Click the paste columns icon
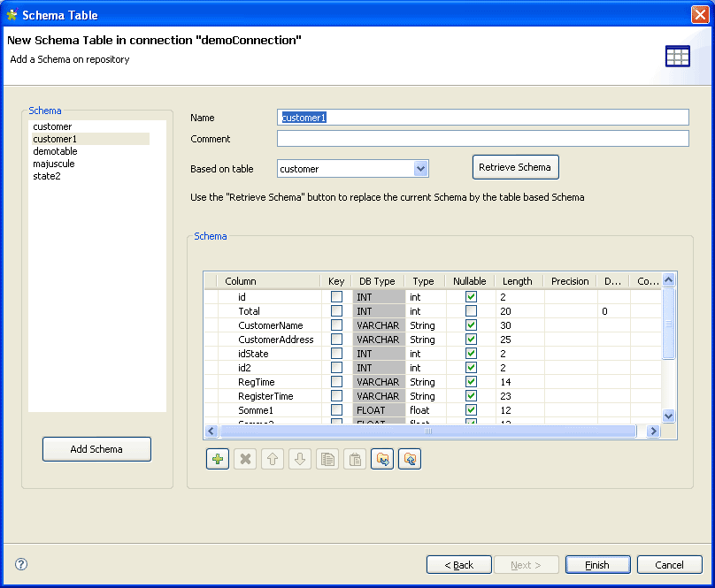 coord(355,459)
